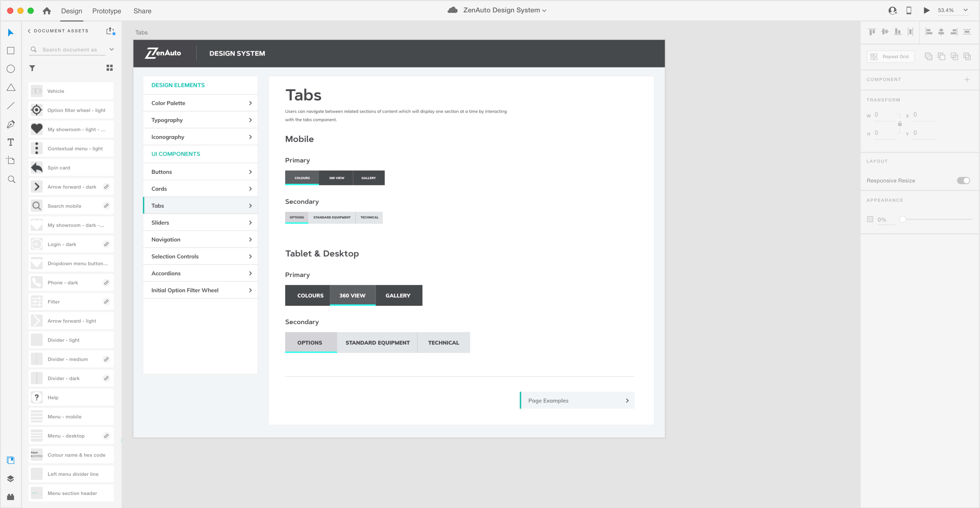Open the zoom percentage dropdown

pyautogui.click(x=966, y=10)
